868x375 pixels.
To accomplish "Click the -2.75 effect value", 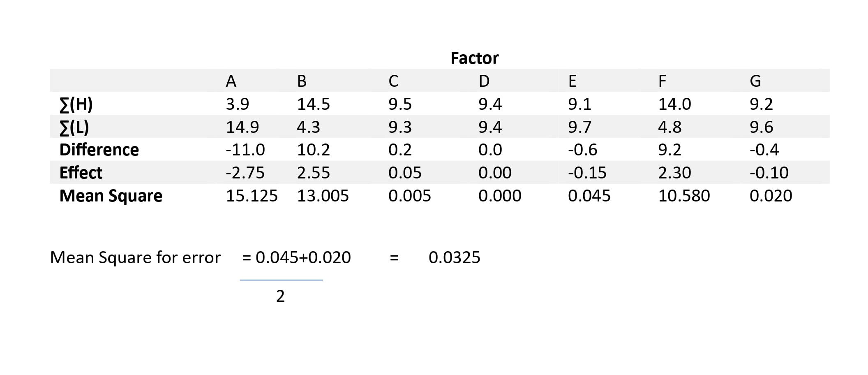I will click(245, 173).
